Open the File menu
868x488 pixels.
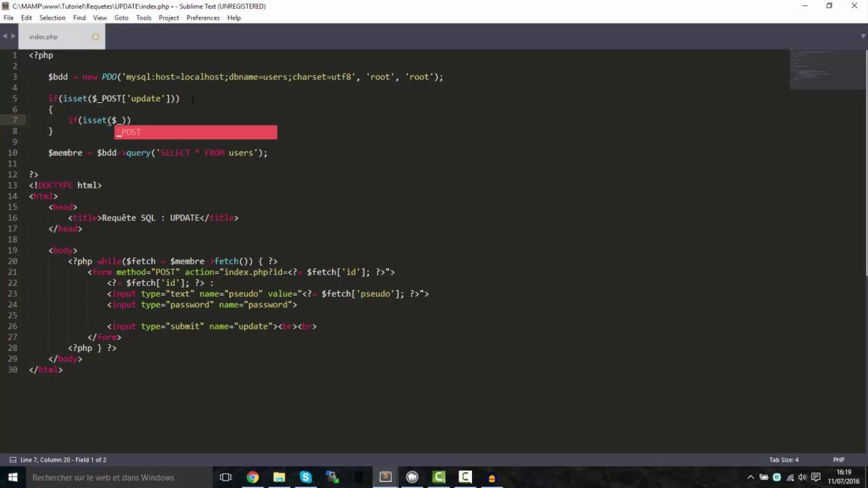click(9, 18)
